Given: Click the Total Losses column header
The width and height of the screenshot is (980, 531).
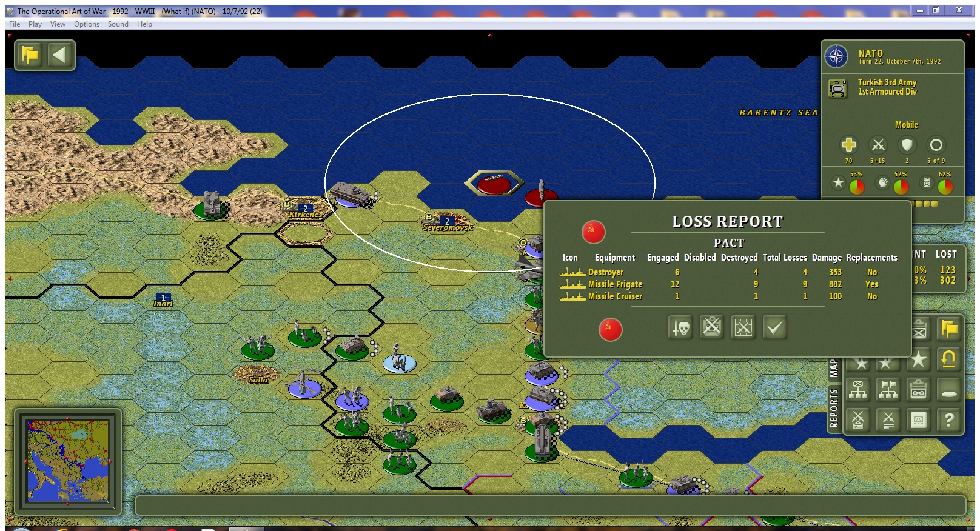Looking at the screenshot, I should [x=785, y=258].
